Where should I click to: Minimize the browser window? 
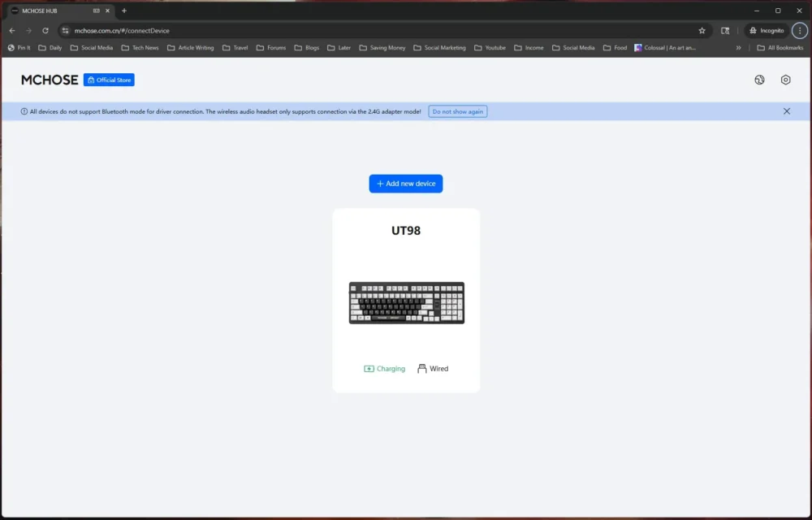[757, 11]
